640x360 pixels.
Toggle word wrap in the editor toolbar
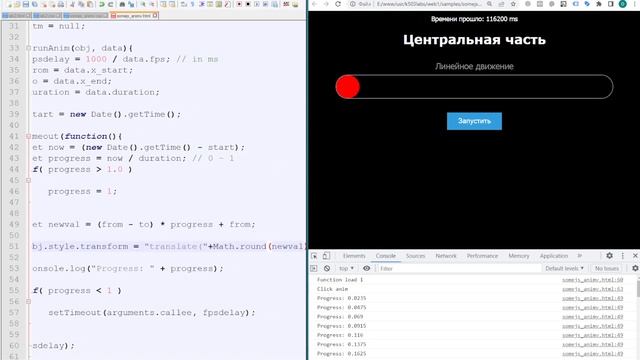(184, 4)
